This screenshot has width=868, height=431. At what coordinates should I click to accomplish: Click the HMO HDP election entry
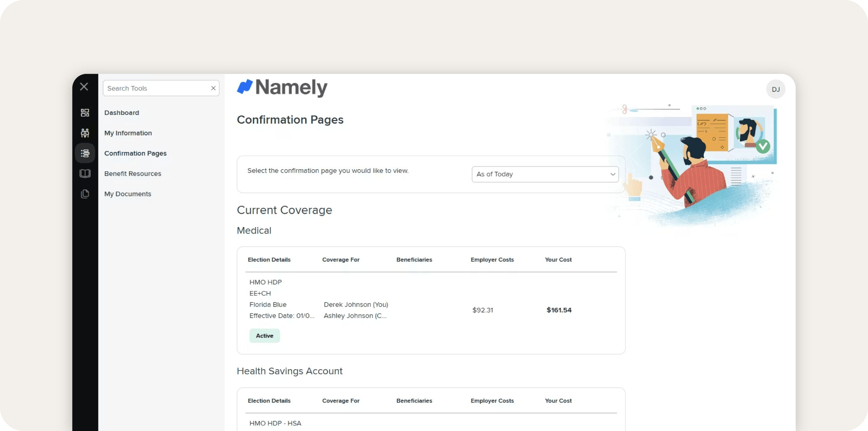pyautogui.click(x=266, y=282)
